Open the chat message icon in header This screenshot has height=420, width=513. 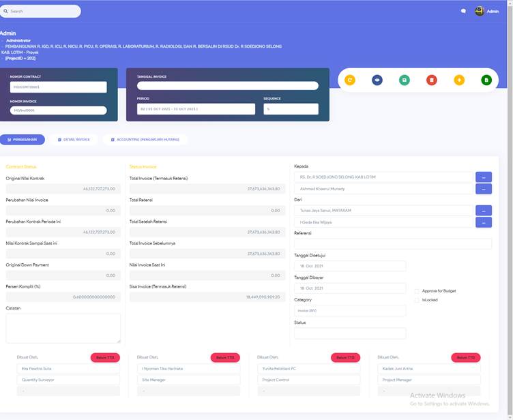[463, 12]
